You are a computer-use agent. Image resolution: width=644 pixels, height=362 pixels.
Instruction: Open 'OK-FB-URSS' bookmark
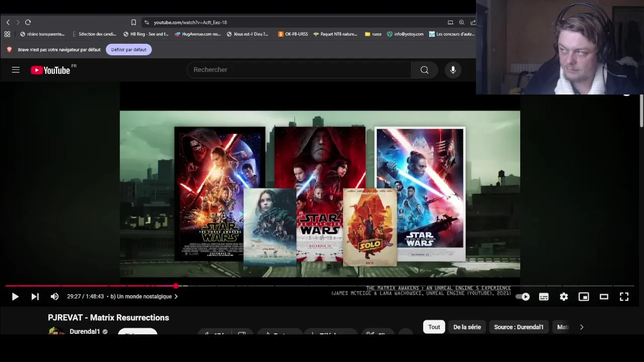[x=293, y=34]
